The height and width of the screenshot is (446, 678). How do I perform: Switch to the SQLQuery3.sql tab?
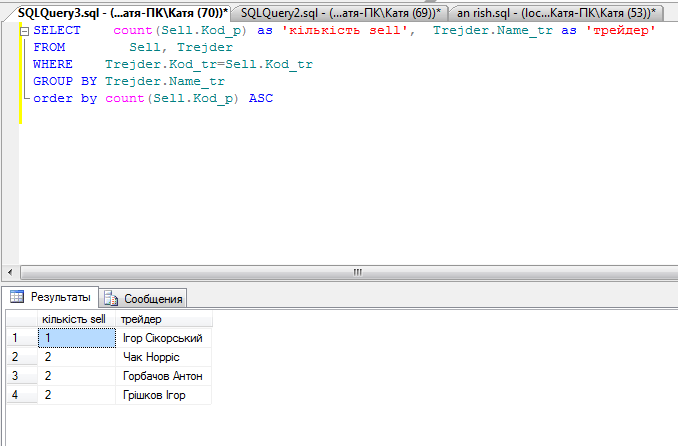[x=121, y=13]
